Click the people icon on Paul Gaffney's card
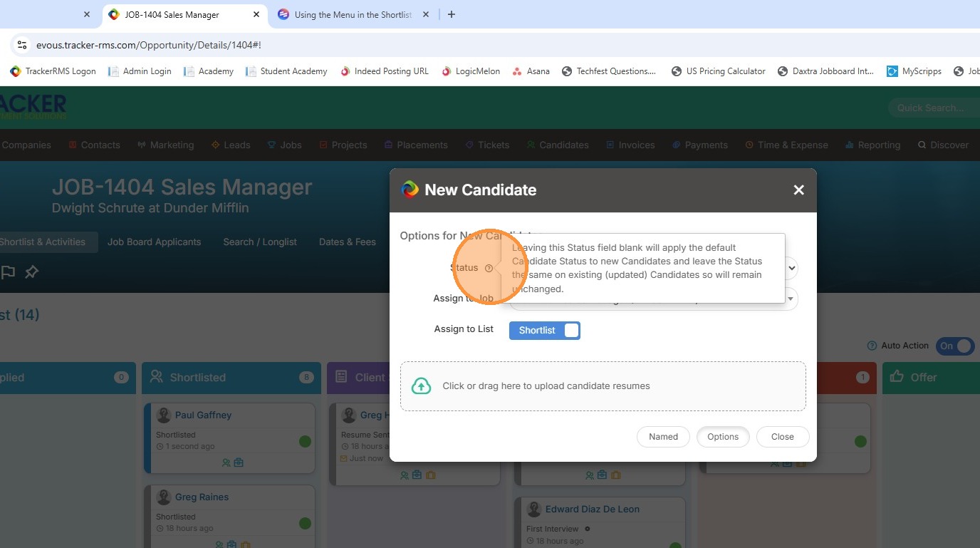980x548 pixels. coord(226,462)
